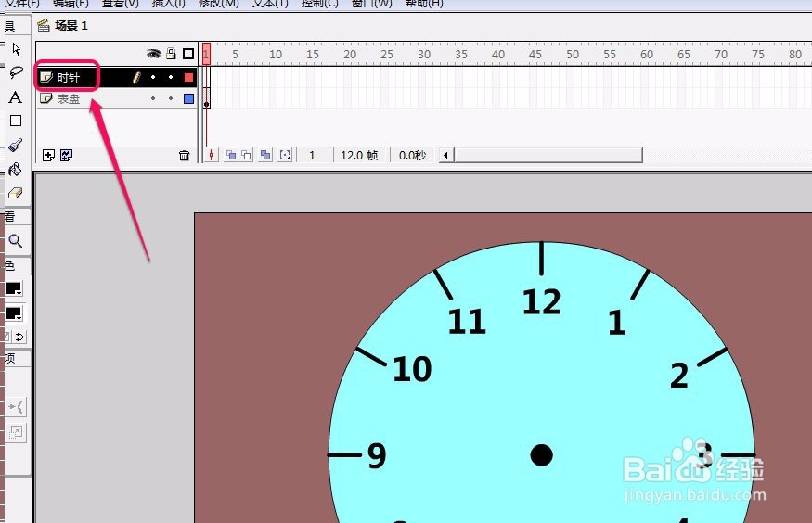Select the Zoom magnifier tool

(16, 240)
